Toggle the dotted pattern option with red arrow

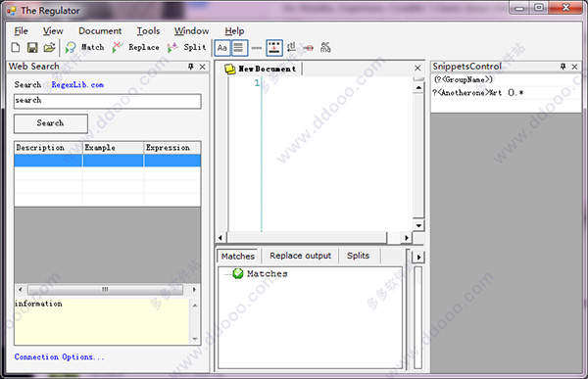[274, 48]
